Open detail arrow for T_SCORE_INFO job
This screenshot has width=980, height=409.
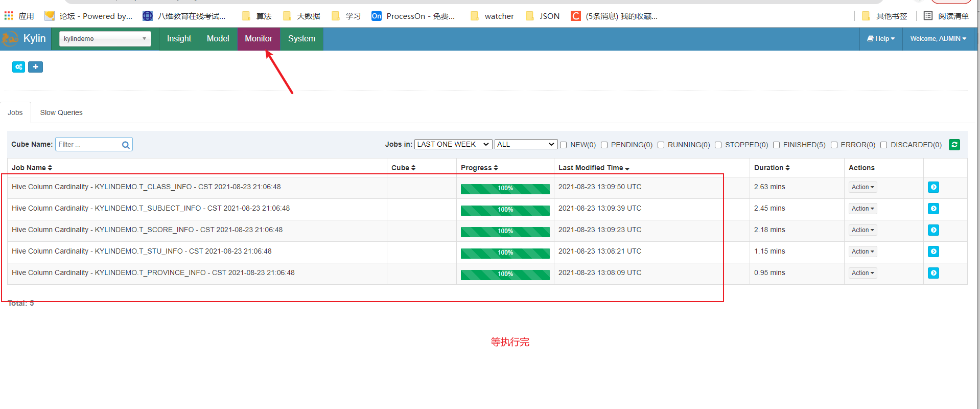pyautogui.click(x=934, y=230)
